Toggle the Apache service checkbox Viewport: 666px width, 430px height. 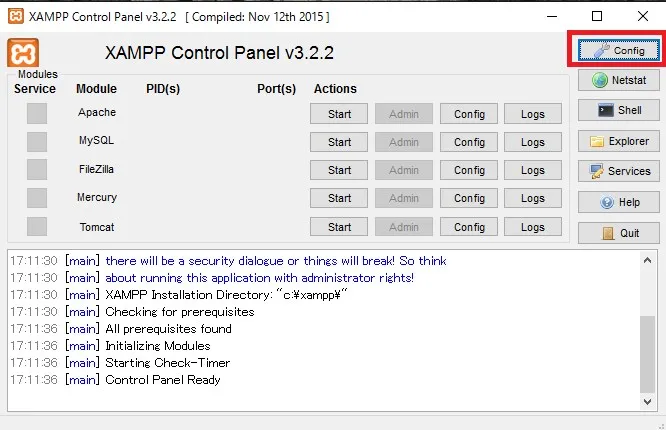tap(37, 113)
